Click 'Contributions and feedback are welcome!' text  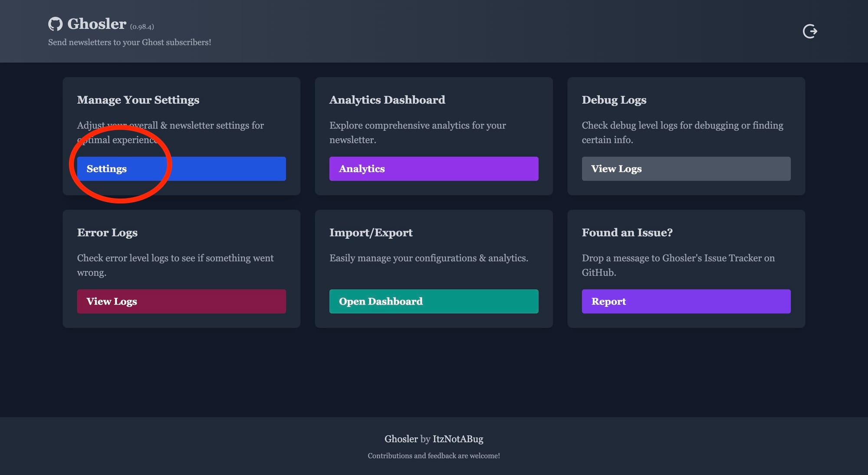(434, 456)
